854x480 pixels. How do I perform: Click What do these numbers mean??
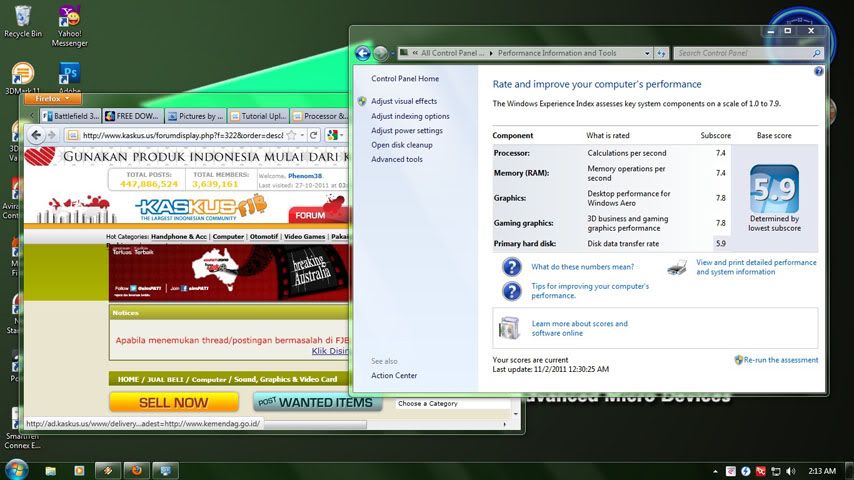click(582, 267)
